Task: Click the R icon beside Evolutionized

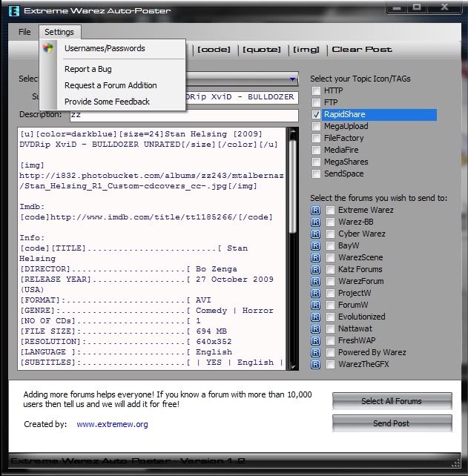Action: (315, 317)
